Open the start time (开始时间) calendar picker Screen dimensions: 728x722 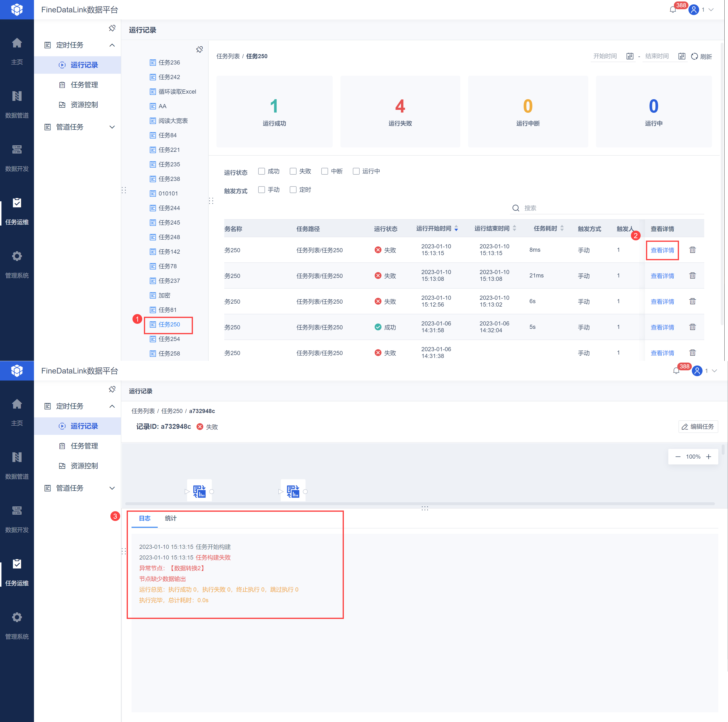tap(630, 57)
